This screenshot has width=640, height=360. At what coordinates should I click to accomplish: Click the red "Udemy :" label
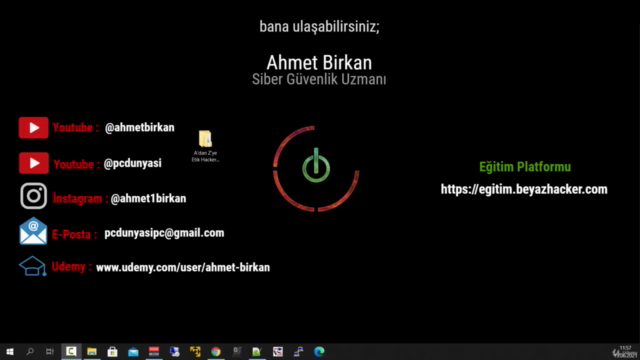coord(71,267)
